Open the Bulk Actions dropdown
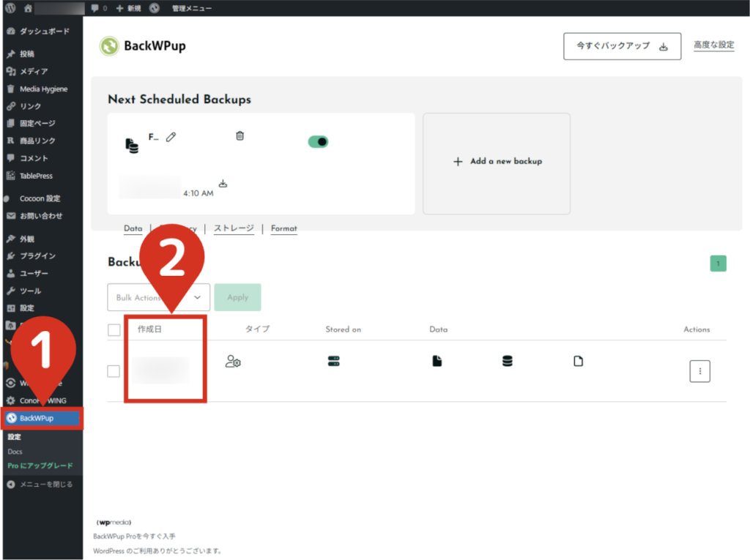 point(158,297)
